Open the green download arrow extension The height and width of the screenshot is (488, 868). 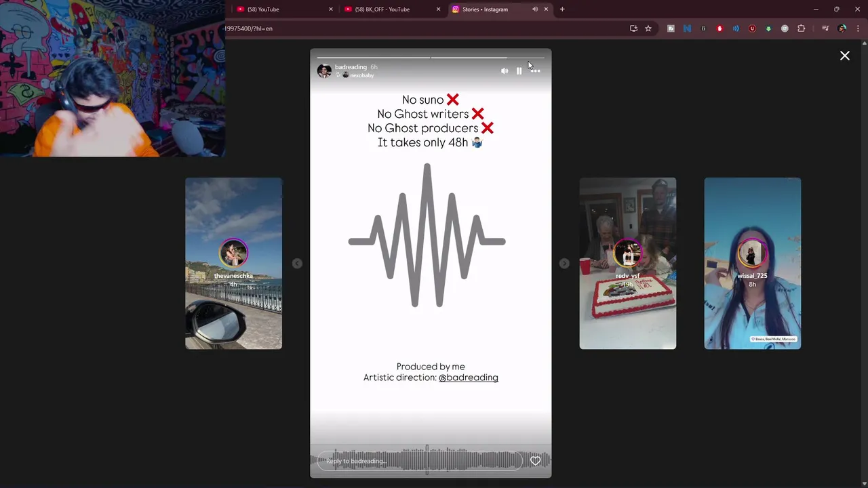coord(768,28)
